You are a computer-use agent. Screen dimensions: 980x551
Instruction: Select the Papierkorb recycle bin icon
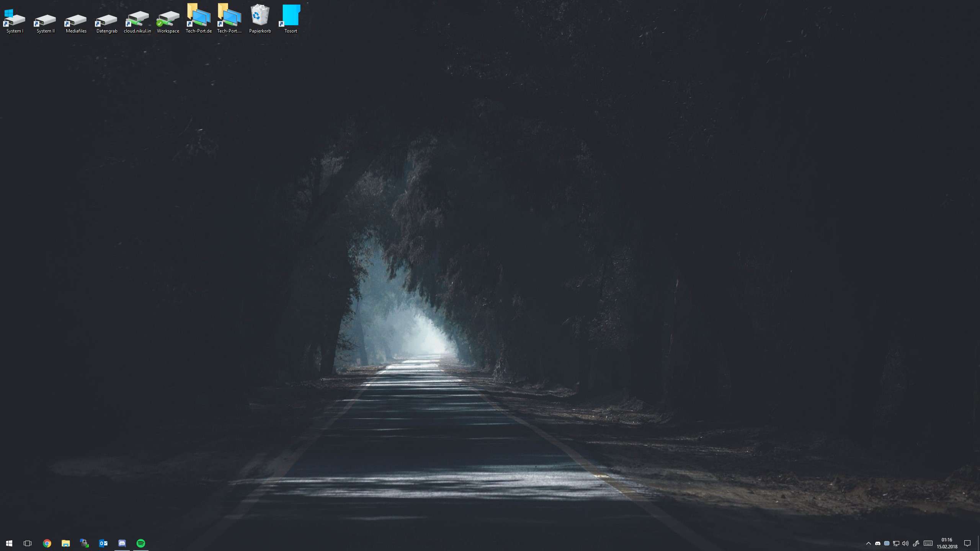pyautogui.click(x=260, y=18)
